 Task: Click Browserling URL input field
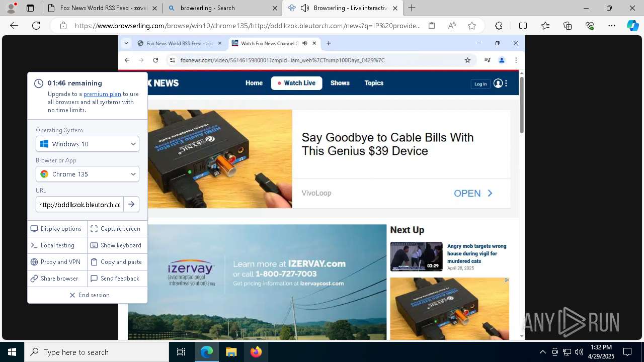pos(79,204)
